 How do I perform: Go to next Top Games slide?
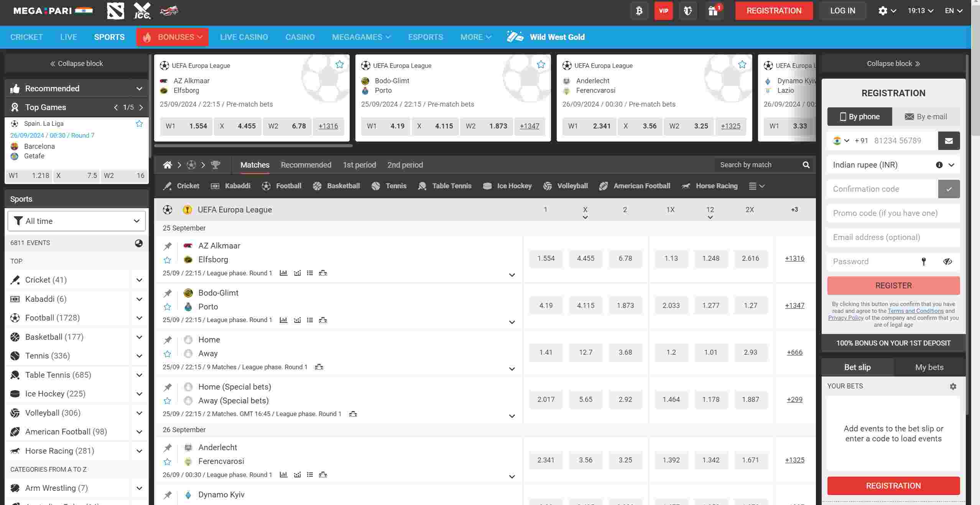(x=141, y=107)
